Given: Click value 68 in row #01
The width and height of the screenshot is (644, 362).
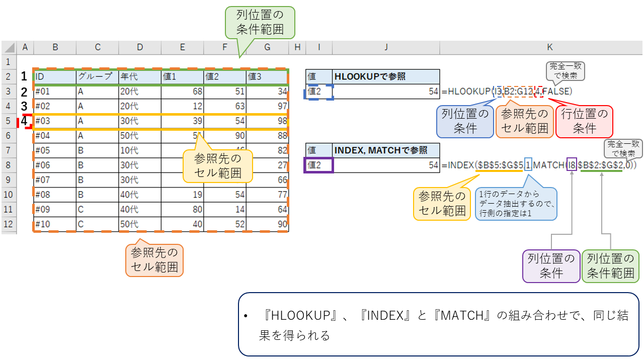Looking at the screenshot, I should point(182,92).
